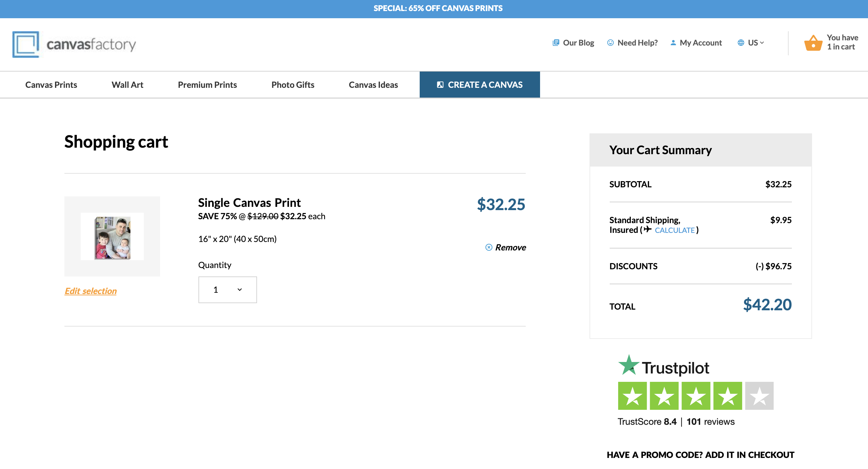Select the Photo Gifts menu tab
Image resolution: width=868 pixels, height=469 pixels.
pyautogui.click(x=293, y=84)
